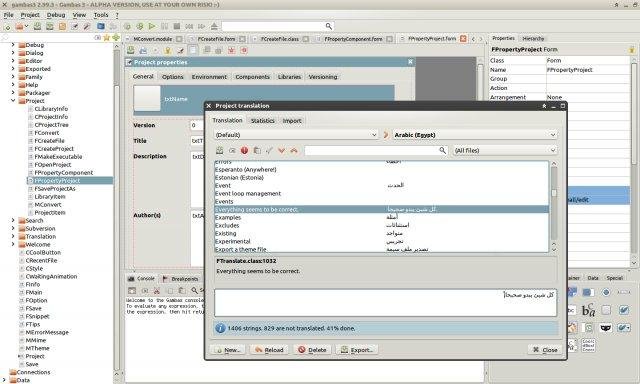Select MErrorMessage in the project tree
This screenshot has width=640, height=384.
(47, 332)
